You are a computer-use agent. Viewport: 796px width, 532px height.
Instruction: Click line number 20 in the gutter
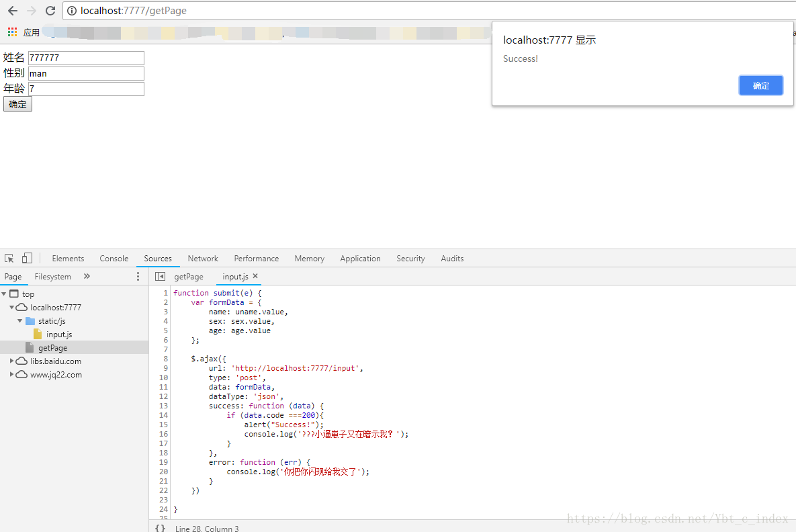coord(163,472)
